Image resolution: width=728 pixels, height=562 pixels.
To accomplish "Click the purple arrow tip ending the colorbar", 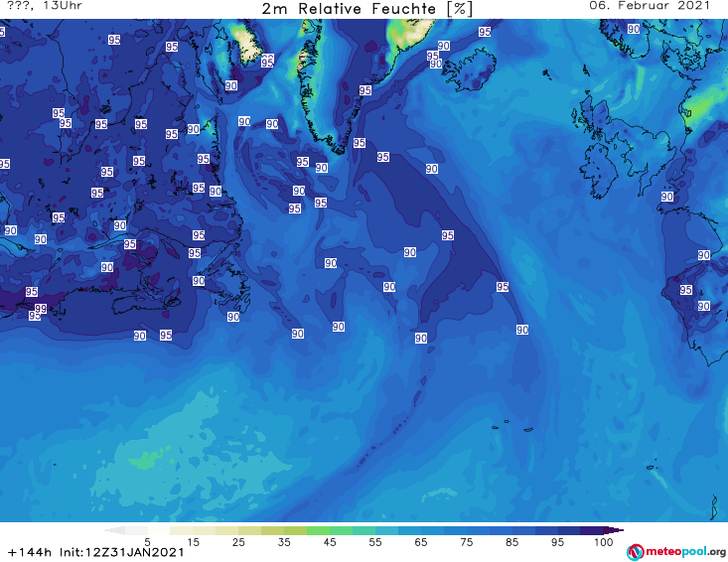I will click(614, 530).
